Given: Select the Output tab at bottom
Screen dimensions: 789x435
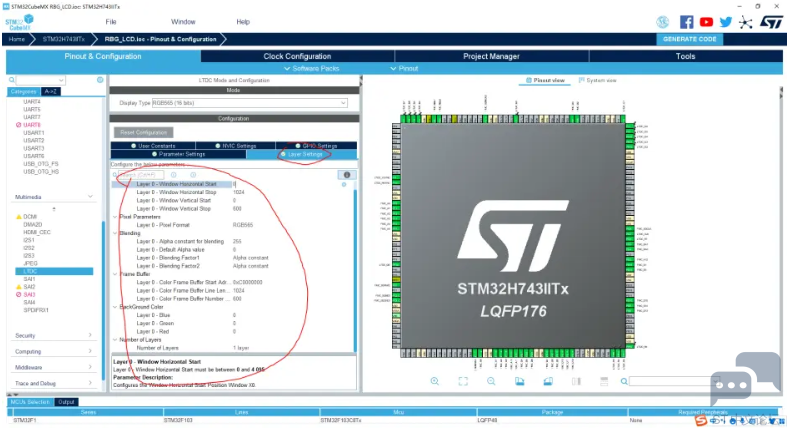Looking at the screenshot, I should point(66,402).
